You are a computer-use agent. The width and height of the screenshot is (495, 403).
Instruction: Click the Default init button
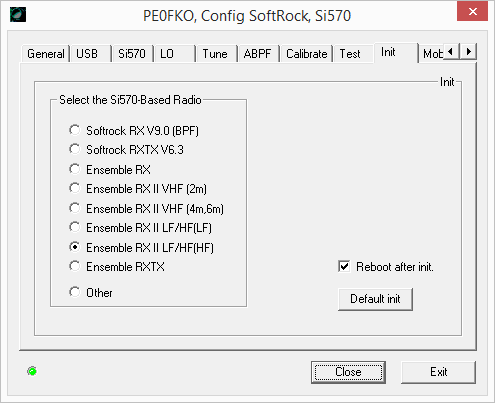click(x=375, y=299)
